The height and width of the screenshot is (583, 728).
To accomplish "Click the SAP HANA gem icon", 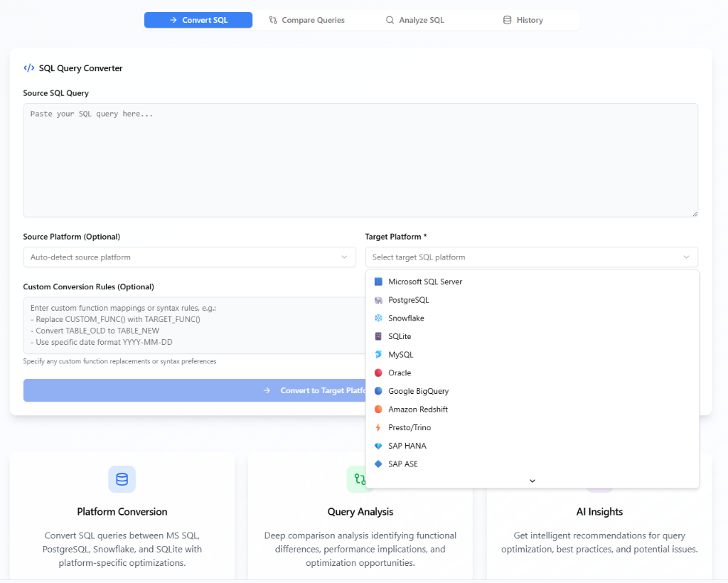I will [x=378, y=446].
